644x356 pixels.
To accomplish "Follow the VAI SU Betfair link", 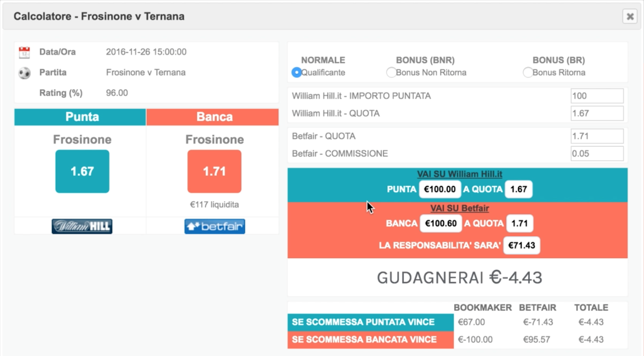I will click(460, 208).
